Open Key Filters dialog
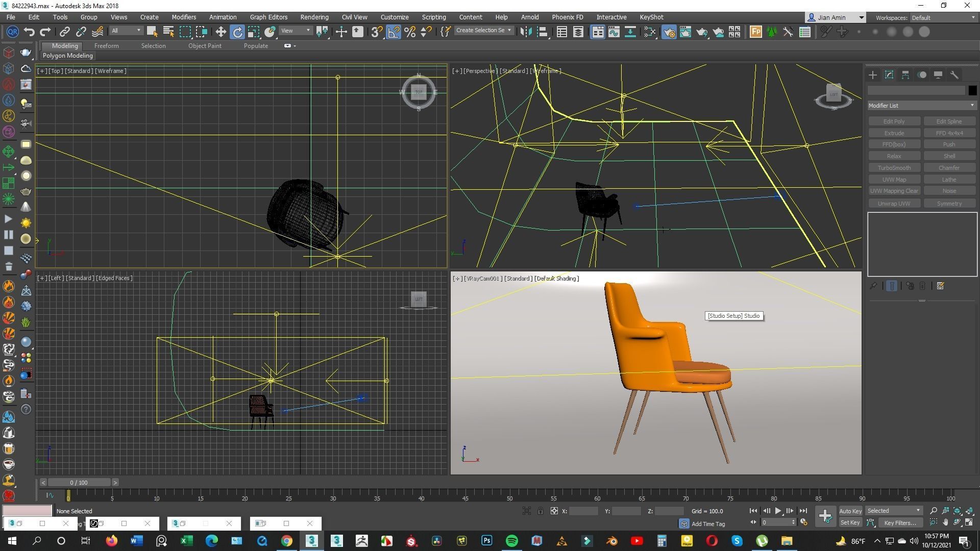This screenshot has height=551, width=980. 900,522
